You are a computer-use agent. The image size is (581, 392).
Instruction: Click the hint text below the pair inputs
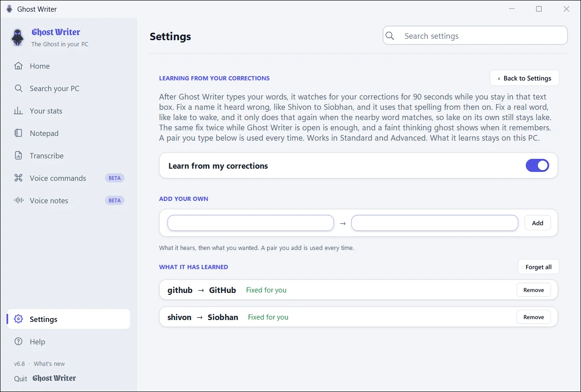click(x=256, y=248)
